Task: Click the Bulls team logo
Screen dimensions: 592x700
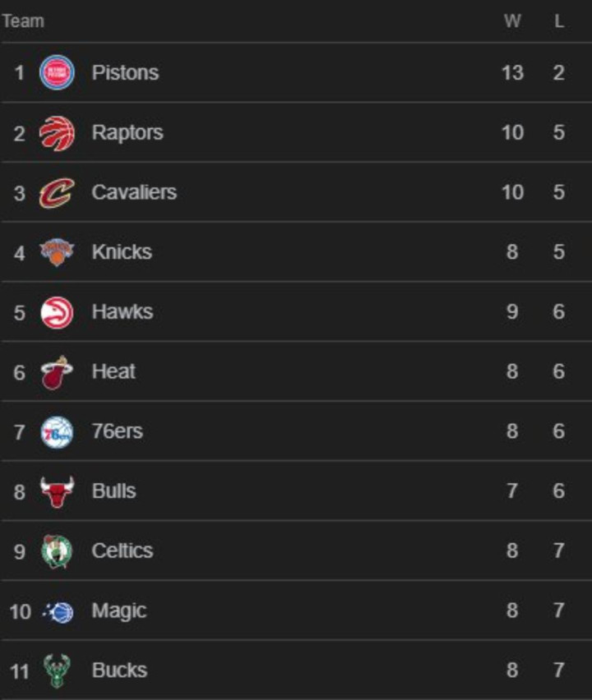Action: point(57,491)
